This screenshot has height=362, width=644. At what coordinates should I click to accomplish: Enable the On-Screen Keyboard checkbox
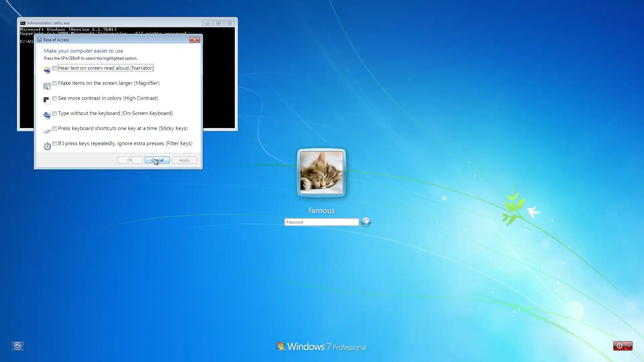pos(54,113)
